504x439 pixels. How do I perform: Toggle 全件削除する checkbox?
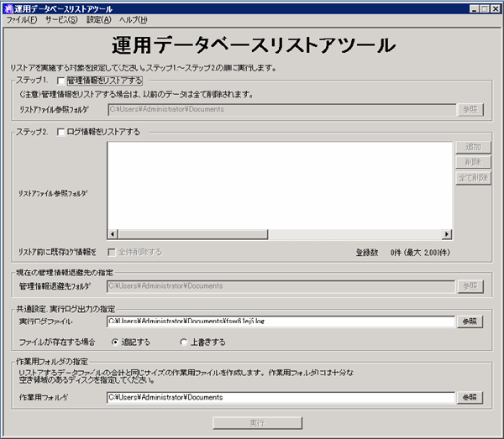[x=112, y=251]
